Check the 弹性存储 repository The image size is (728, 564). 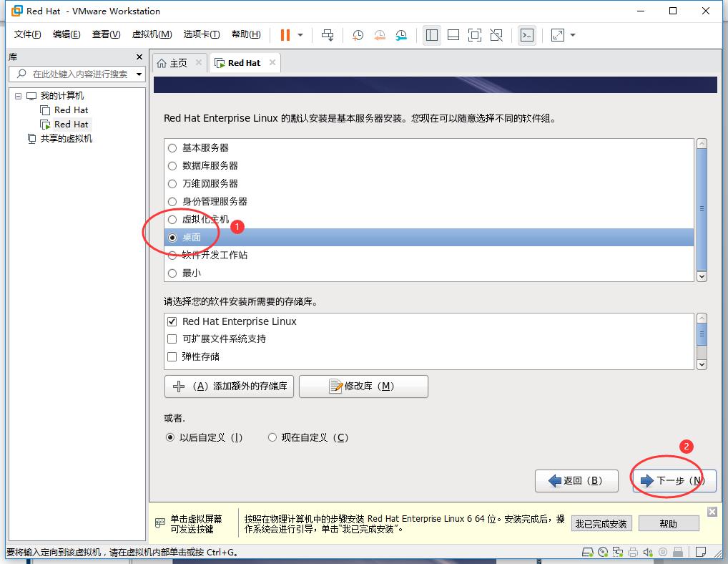pos(172,357)
